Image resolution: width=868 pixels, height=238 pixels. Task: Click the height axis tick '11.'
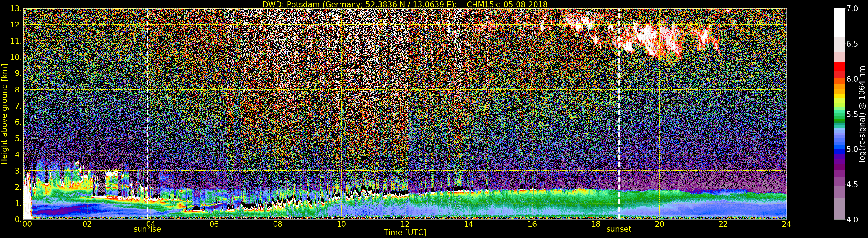pos(16,41)
